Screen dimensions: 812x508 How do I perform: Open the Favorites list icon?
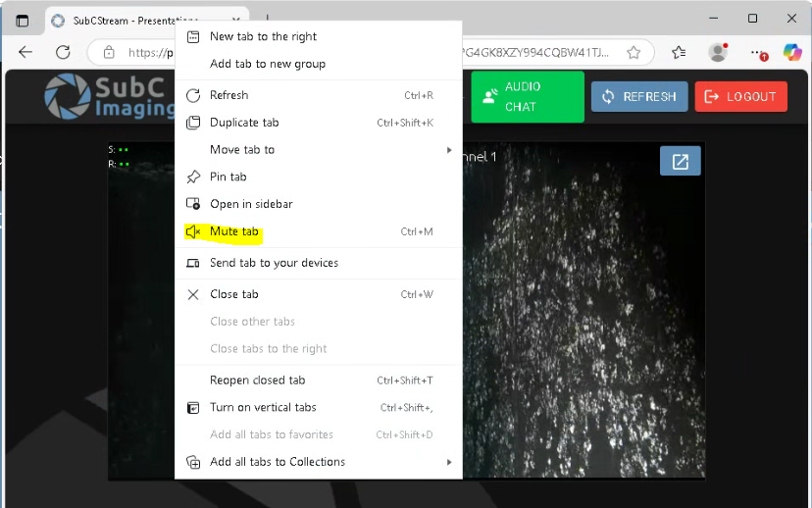[x=679, y=52]
